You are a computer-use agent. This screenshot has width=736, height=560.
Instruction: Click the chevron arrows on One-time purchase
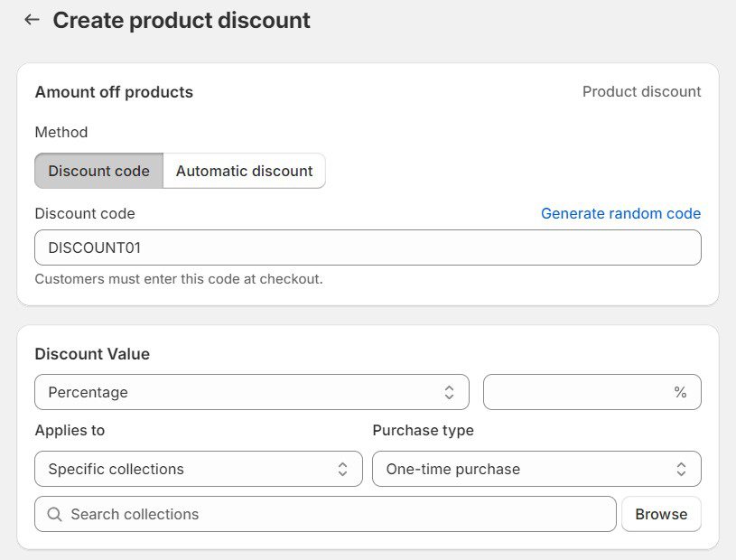point(681,469)
